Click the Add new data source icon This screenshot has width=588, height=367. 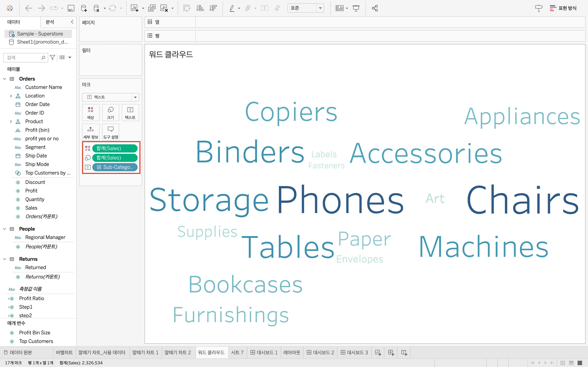point(84,8)
